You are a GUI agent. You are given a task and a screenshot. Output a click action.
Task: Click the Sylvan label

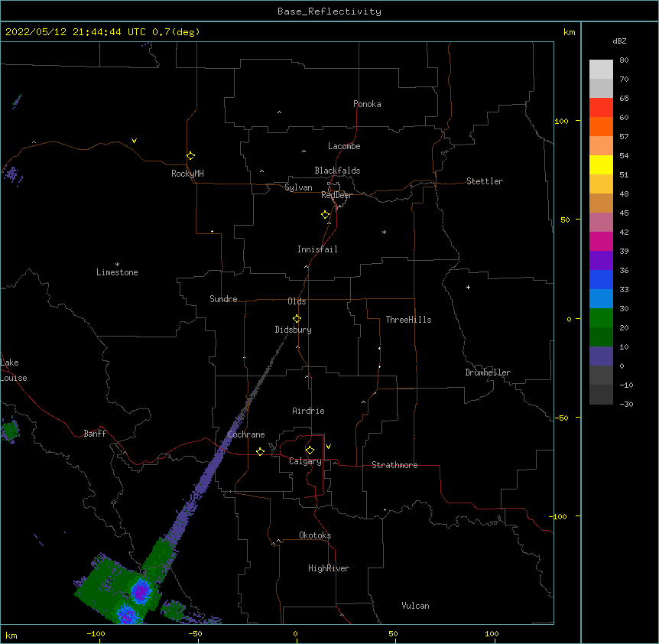pos(298,187)
